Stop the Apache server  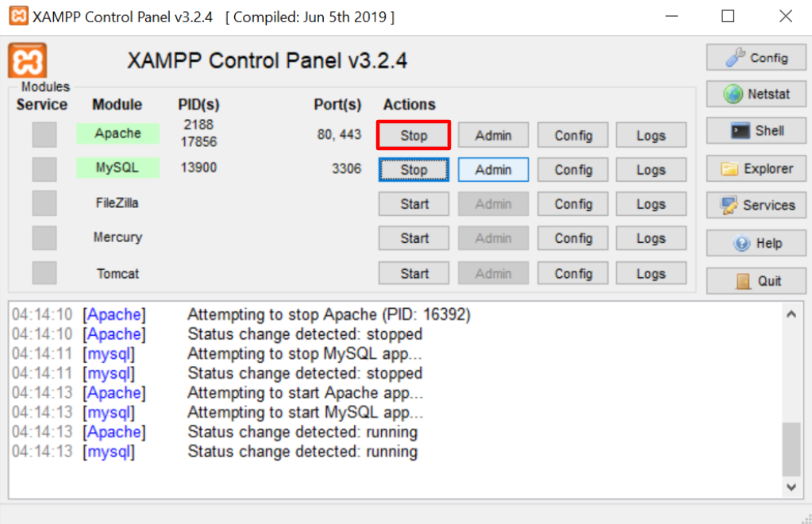pos(413,134)
